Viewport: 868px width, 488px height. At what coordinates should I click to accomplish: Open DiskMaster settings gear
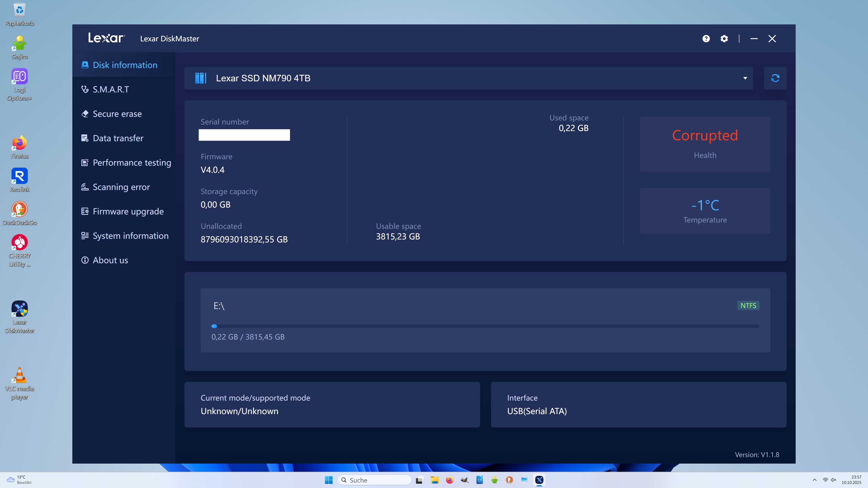point(724,38)
